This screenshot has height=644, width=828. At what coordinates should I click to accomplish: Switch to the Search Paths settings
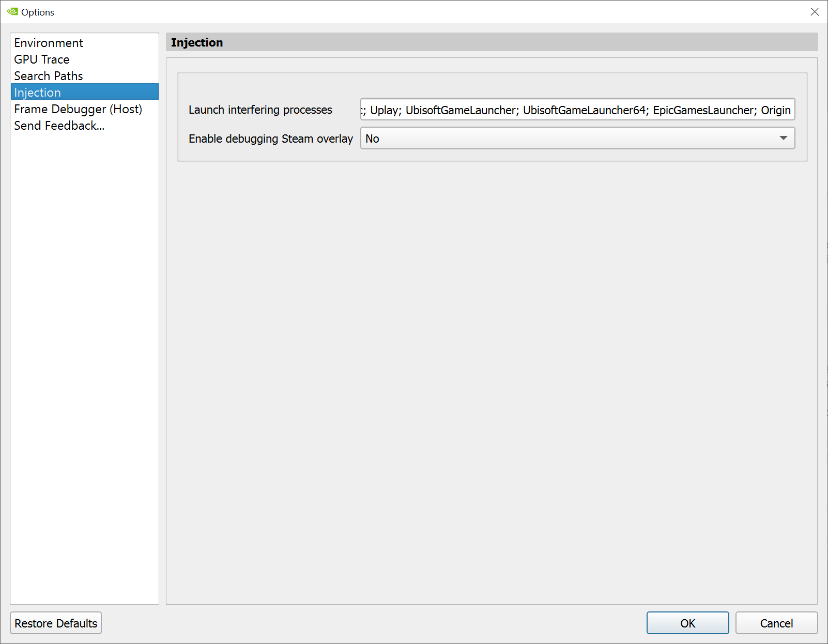click(48, 76)
